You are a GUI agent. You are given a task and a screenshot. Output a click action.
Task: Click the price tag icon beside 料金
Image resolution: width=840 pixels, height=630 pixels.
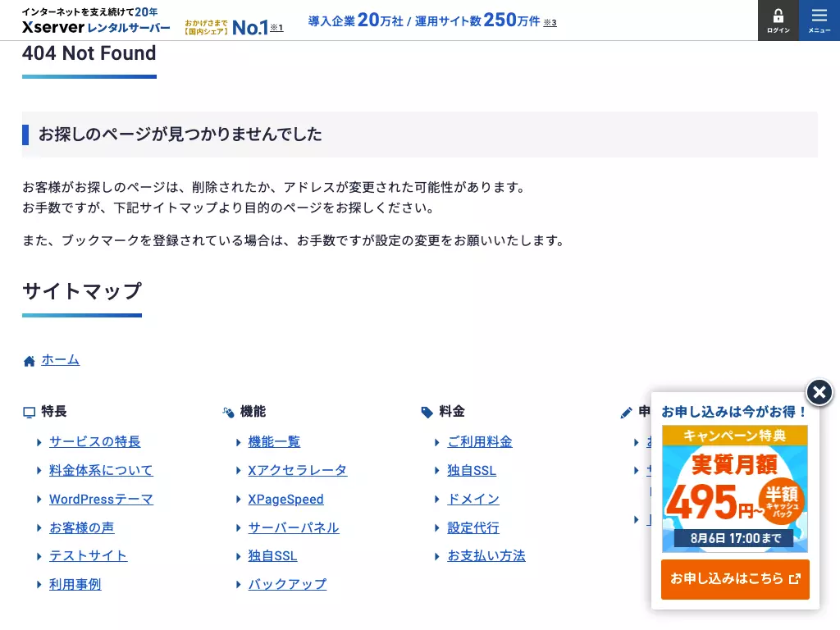427,412
